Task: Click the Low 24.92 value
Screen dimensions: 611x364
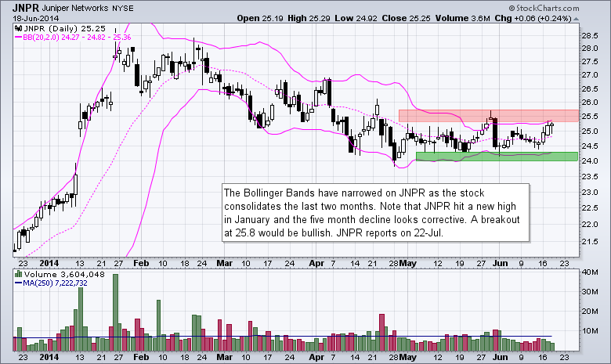Action: click(x=356, y=18)
